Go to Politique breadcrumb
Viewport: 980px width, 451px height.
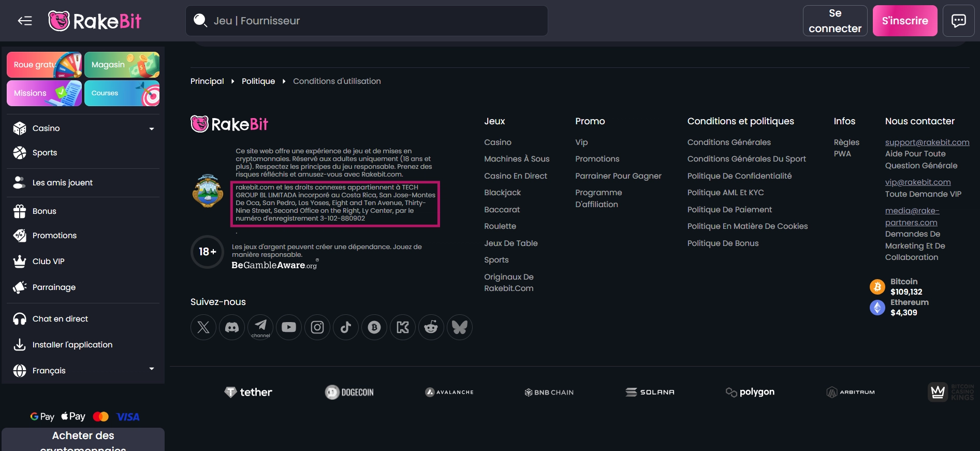(258, 81)
